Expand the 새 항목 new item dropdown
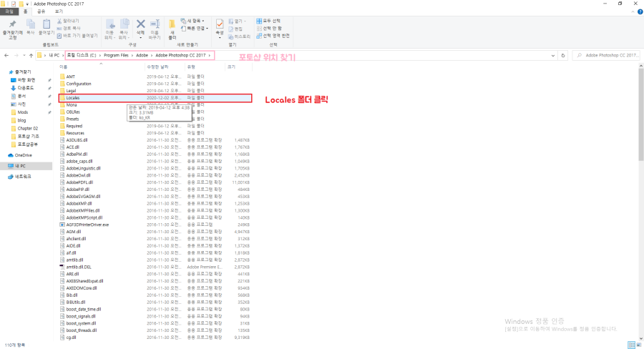 click(192, 21)
